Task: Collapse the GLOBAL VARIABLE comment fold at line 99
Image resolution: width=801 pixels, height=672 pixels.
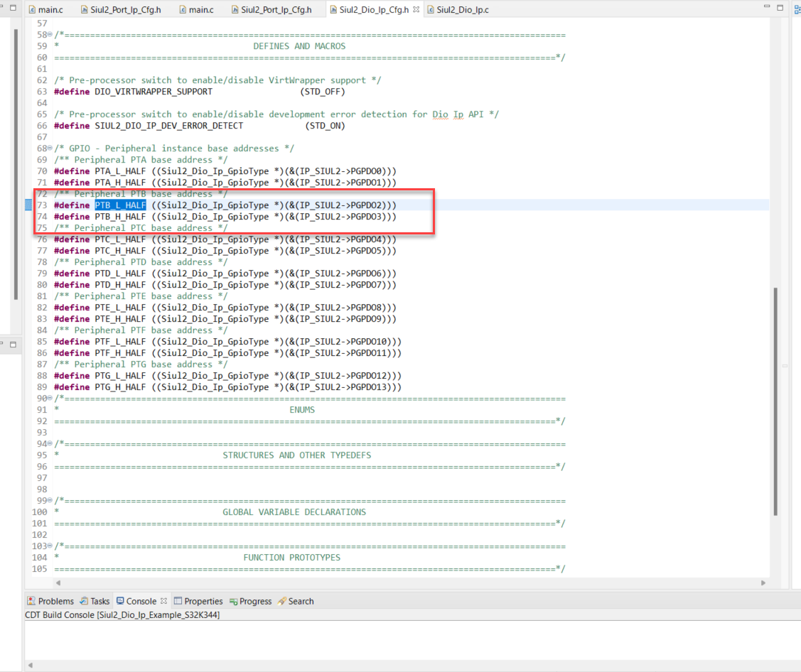Action: coord(50,500)
